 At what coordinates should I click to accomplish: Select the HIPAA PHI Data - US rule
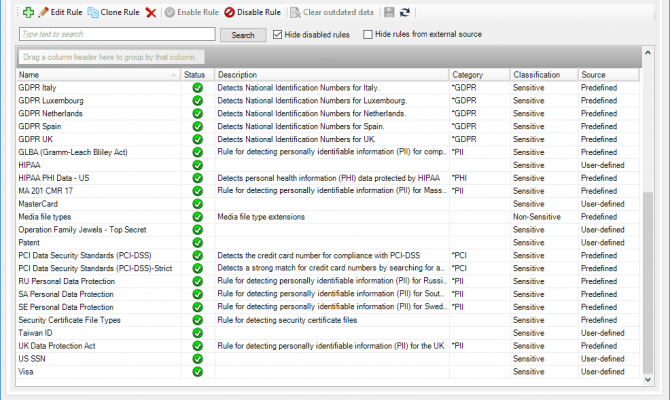coord(53,178)
